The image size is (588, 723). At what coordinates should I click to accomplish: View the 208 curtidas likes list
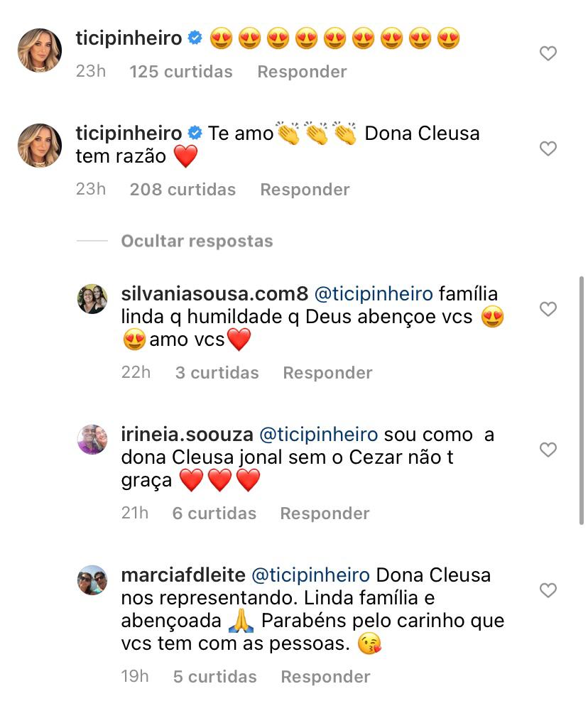[183, 190]
